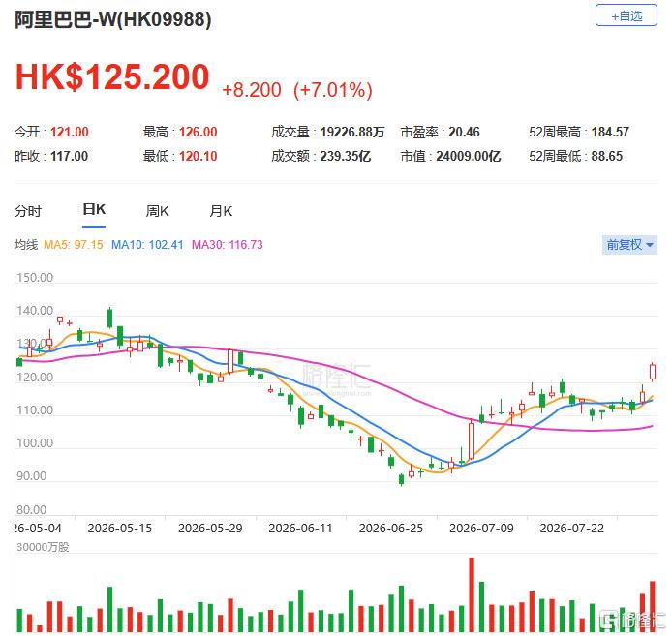Click the 2026-06-25 date axis label
672x636 pixels.
tap(391, 528)
